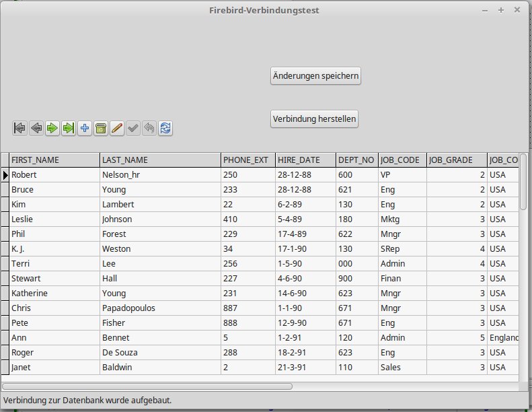The height and width of the screenshot is (412, 532).
Task: Select the JOB_CODE cell showing Finan
Action: 402,278
